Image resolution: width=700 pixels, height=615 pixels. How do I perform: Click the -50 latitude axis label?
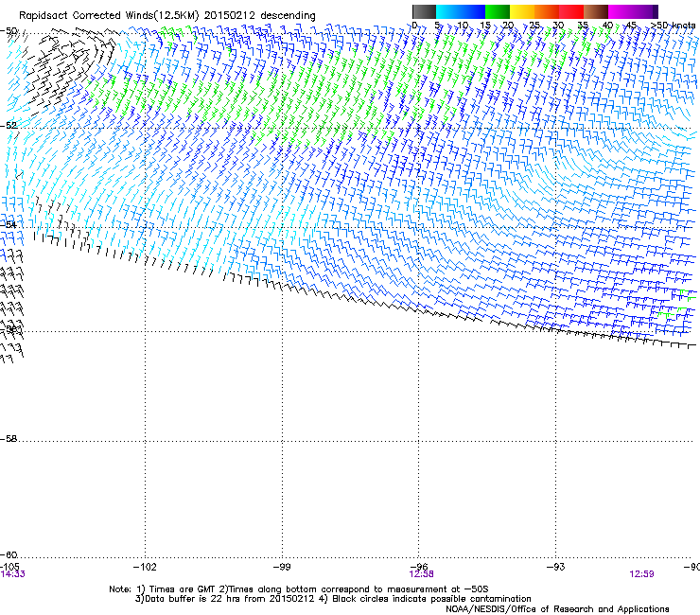pos(9,31)
